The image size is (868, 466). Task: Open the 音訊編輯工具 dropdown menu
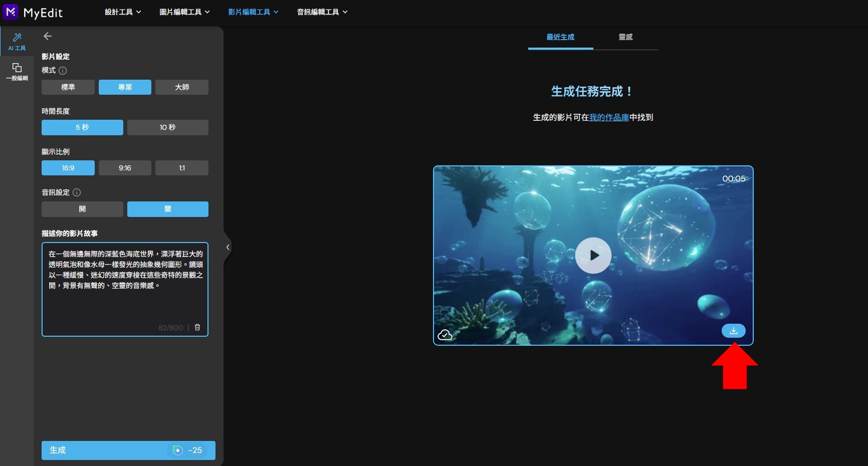point(321,12)
